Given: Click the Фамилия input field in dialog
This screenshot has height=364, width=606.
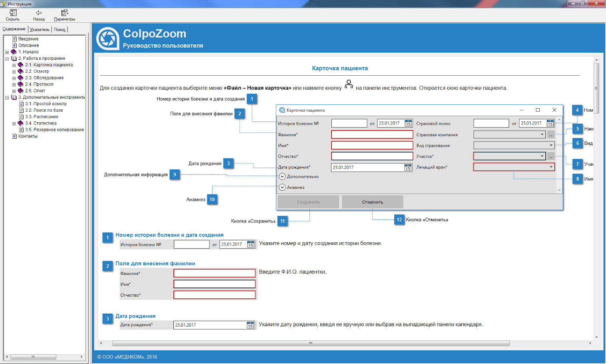Looking at the screenshot, I should pos(372,135).
